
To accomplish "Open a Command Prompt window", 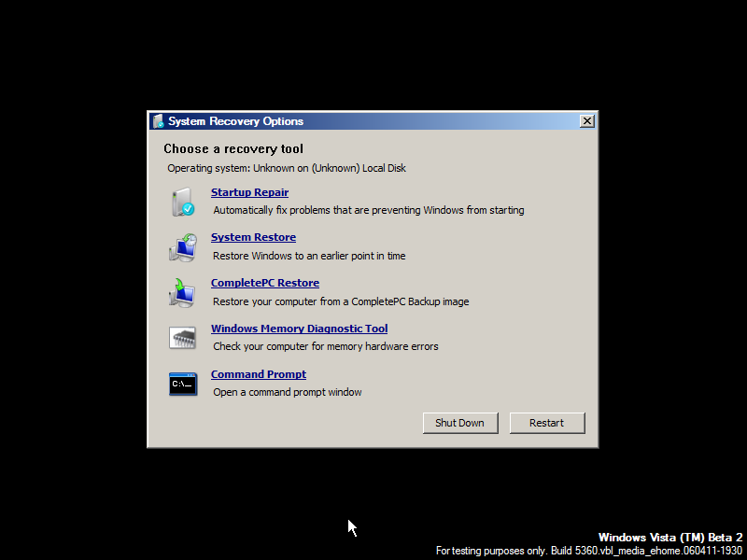I will point(258,374).
